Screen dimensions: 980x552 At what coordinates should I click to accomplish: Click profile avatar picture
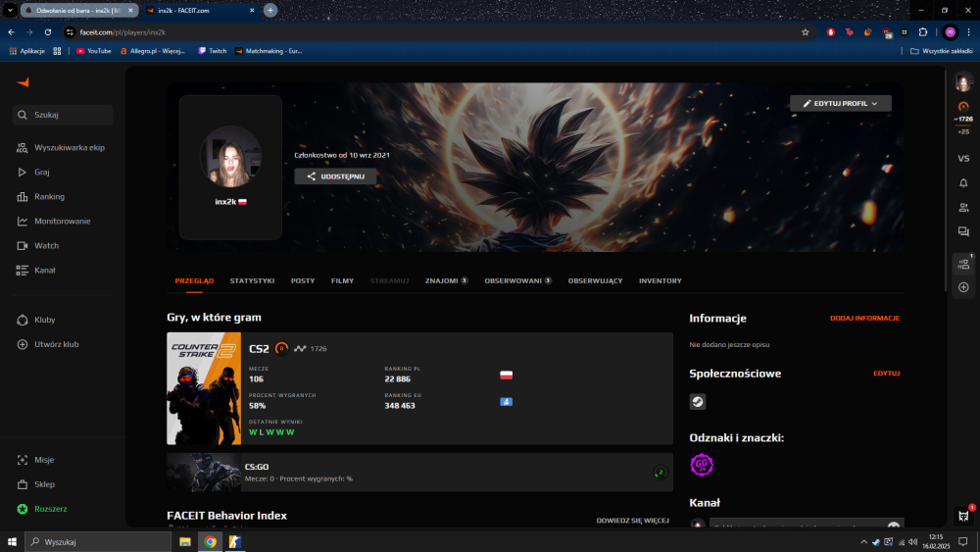point(230,156)
